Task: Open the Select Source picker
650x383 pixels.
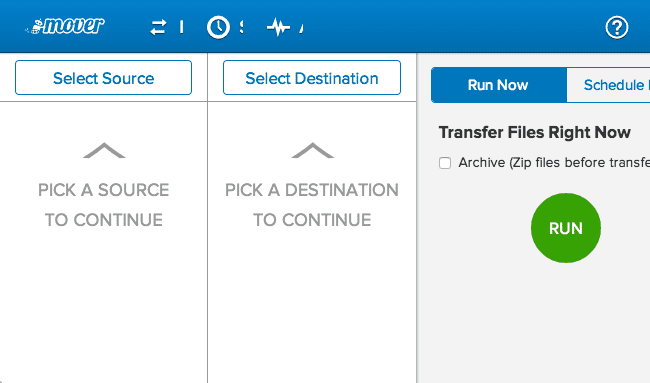Action: [x=104, y=78]
